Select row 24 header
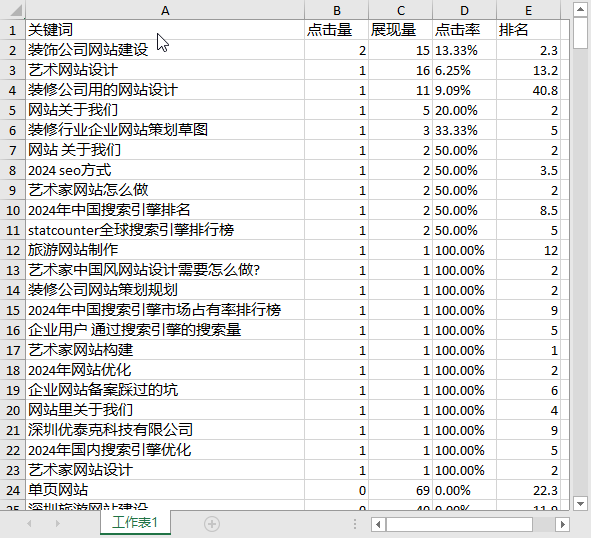Image resolution: width=591 pixels, height=538 pixels. point(12,490)
